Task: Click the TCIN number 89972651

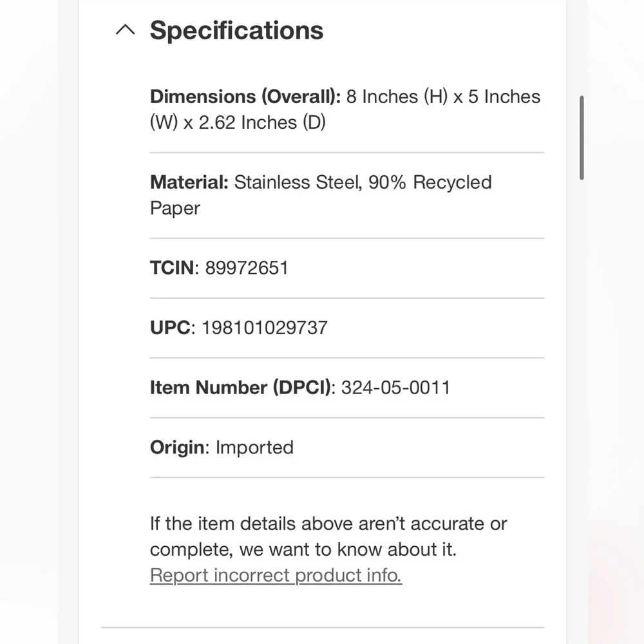Action: (x=247, y=268)
